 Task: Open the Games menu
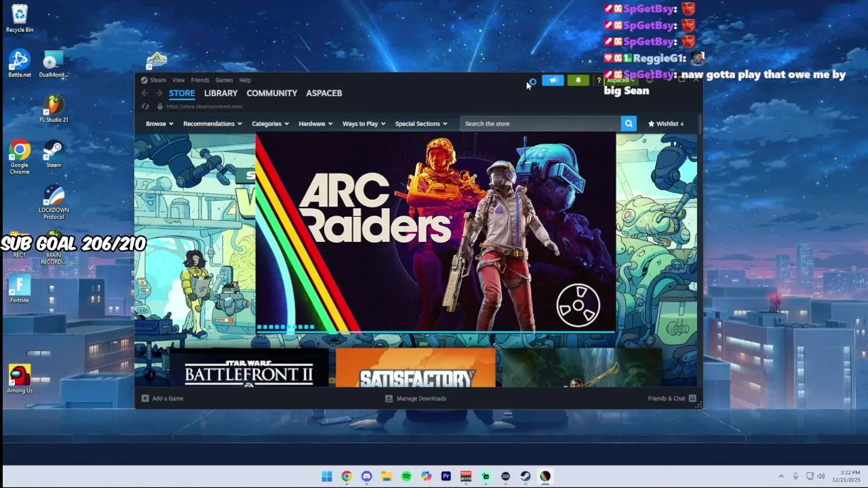click(224, 80)
